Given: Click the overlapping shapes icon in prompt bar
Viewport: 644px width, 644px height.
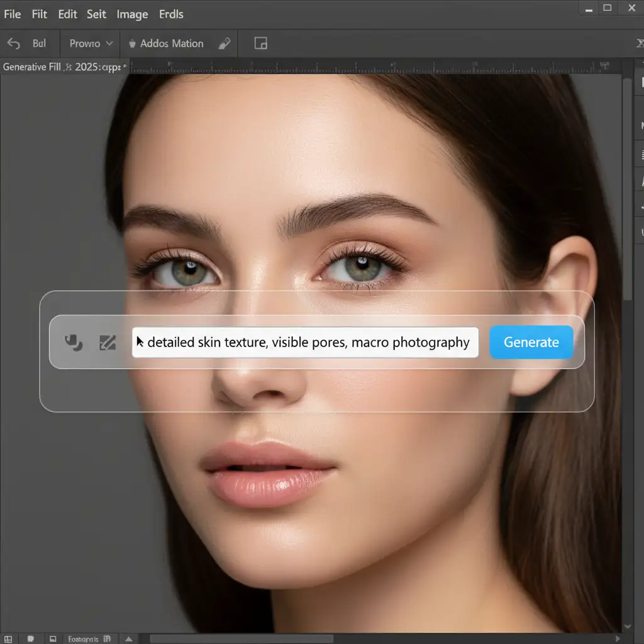Looking at the screenshot, I should (74, 342).
